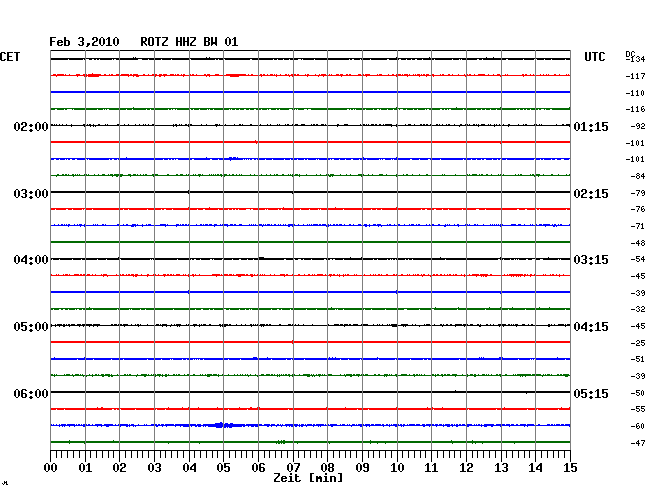Viewport: 650px width, 494px height.
Task: Click the DC offset value -25
Action: [638, 343]
